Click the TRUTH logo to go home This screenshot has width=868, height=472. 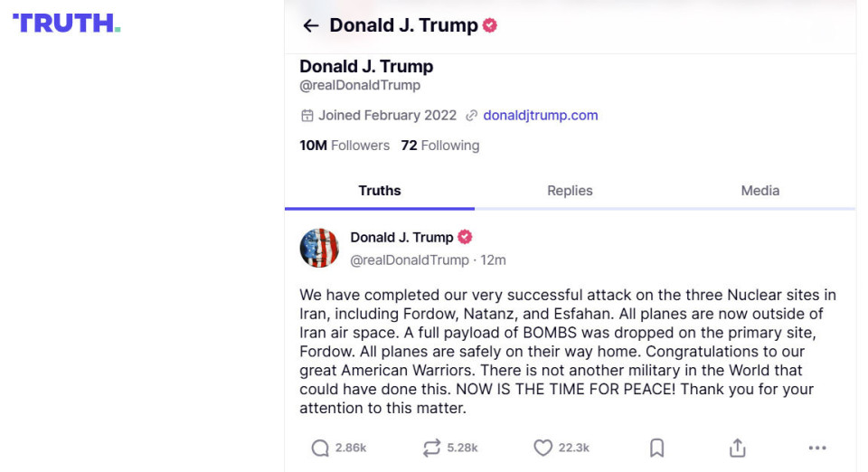click(66, 24)
